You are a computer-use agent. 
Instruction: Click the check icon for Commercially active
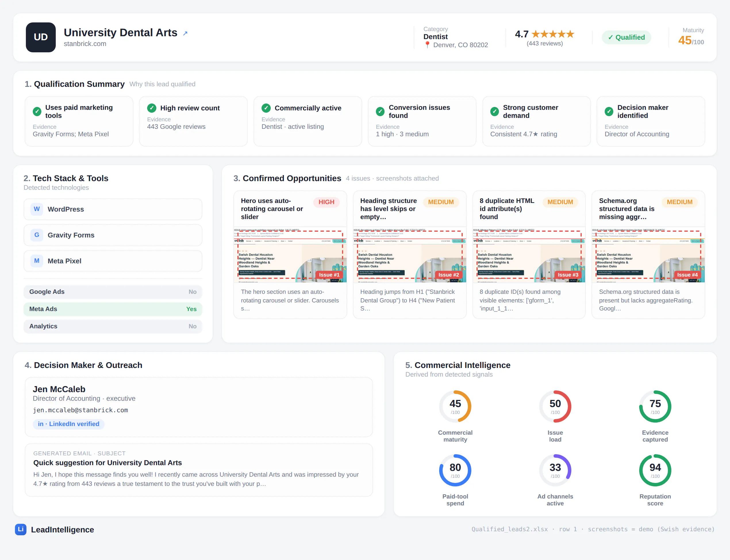(x=266, y=108)
